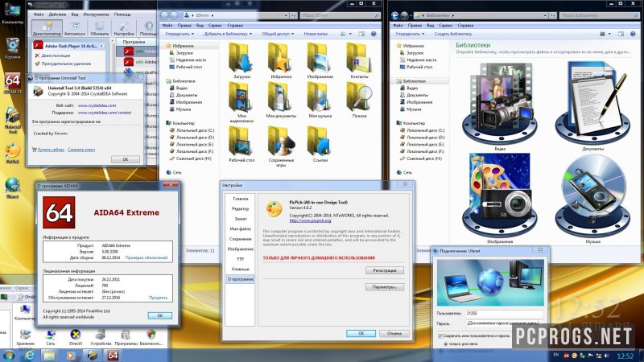Click the DirectX icon in AIDA64 window
Image resolution: width=644 pixels, height=362 pixels.
(75, 337)
